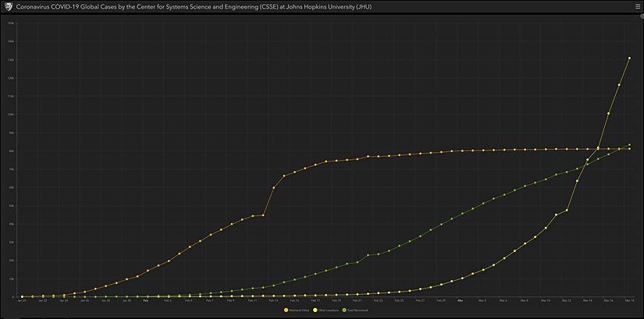Click the Johns Hopkins shield logo

point(9,6)
